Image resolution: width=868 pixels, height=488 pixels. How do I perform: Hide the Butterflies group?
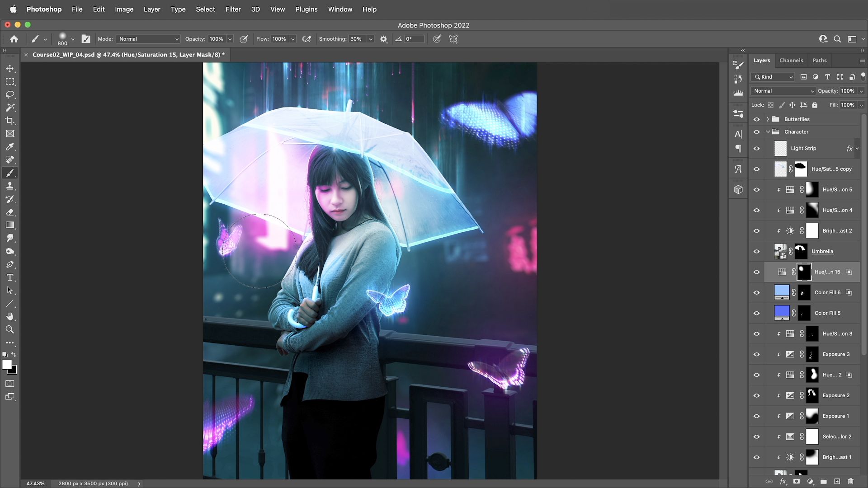(756, 119)
